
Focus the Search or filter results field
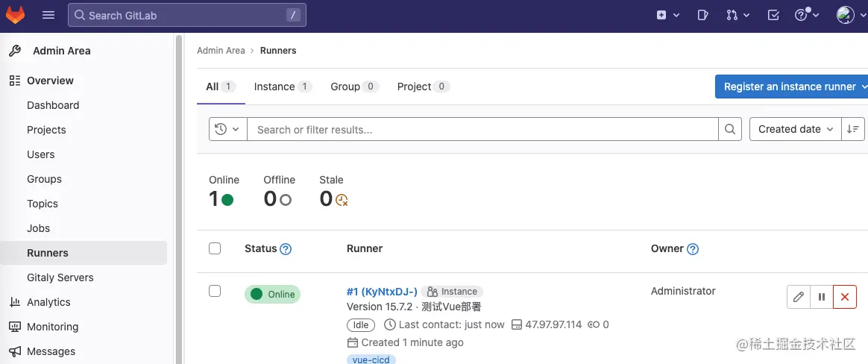[x=482, y=129]
